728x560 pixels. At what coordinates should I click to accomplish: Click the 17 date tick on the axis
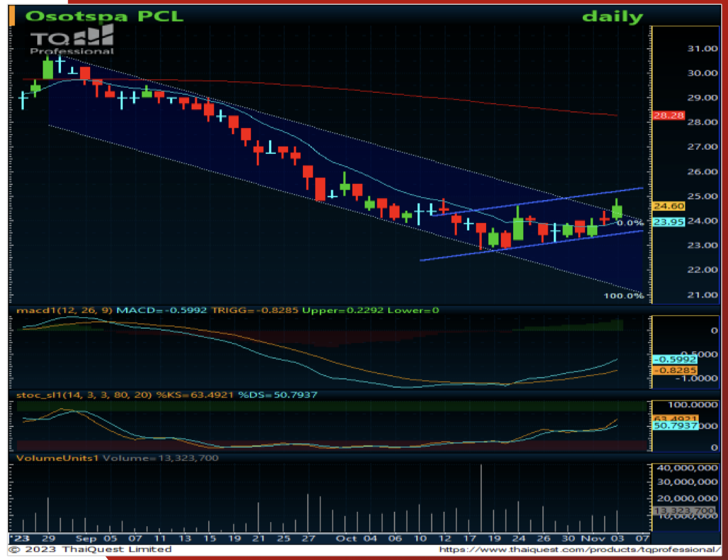(470, 538)
